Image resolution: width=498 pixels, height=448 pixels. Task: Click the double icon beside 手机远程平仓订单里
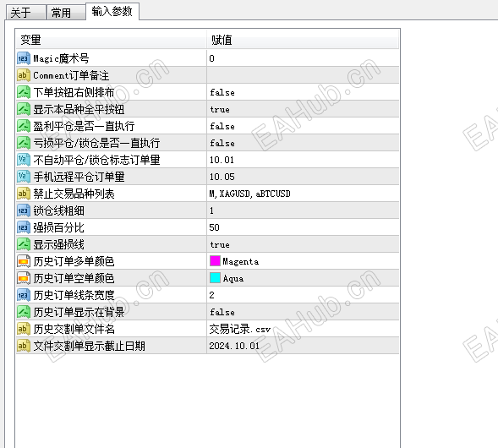[24, 177]
